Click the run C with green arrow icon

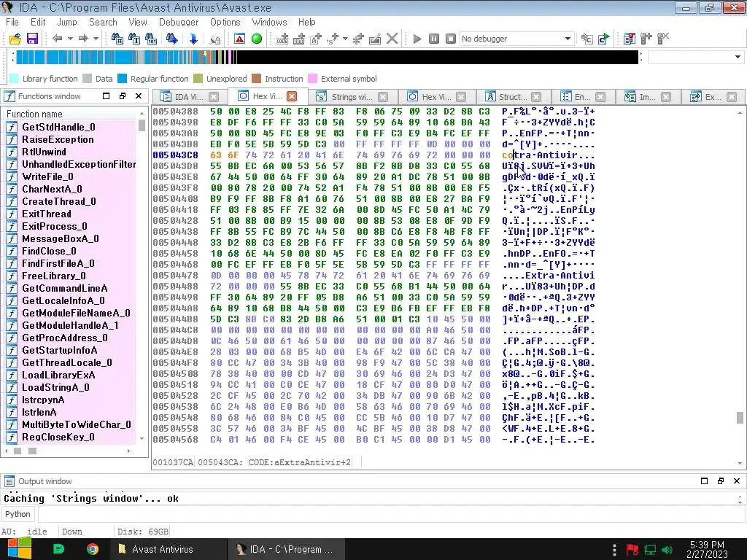[603, 39]
